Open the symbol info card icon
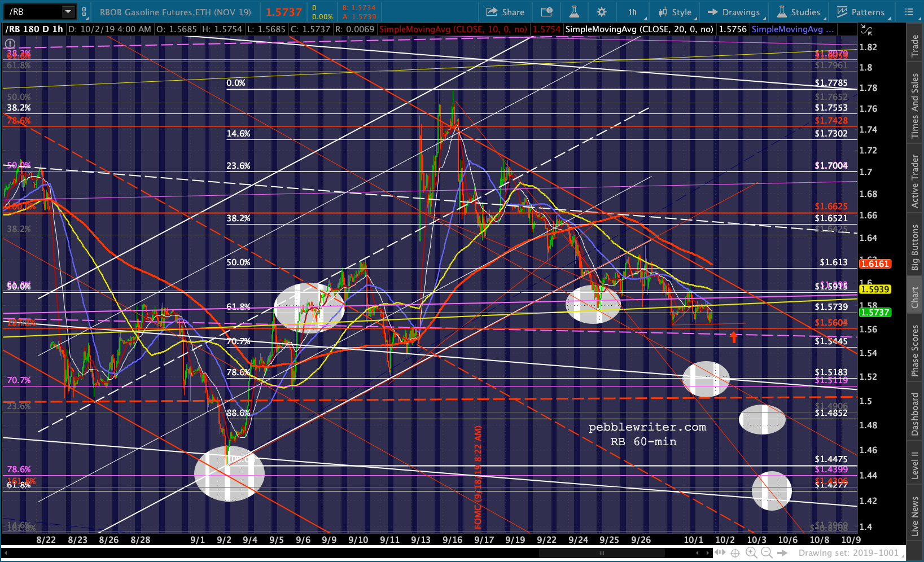This screenshot has height=562, width=924. [x=546, y=12]
